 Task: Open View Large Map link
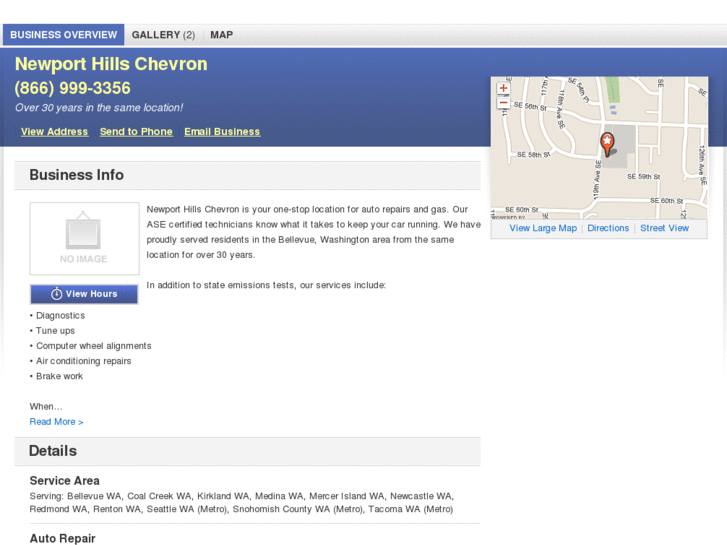point(543,228)
